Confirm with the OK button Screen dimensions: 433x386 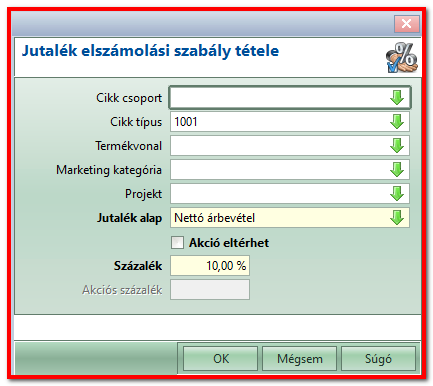[x=221, y=359]
